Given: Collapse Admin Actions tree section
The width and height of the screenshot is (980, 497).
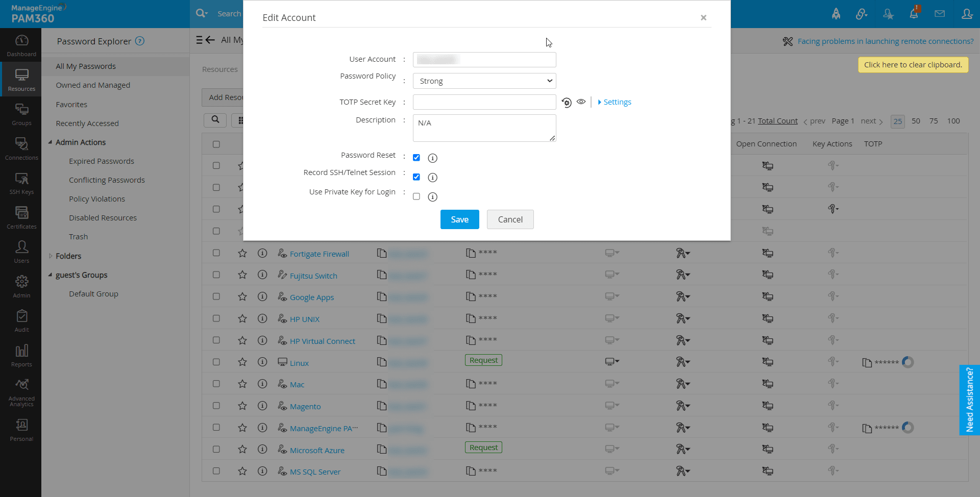Looking at the screenshot, I should [50, 142].
